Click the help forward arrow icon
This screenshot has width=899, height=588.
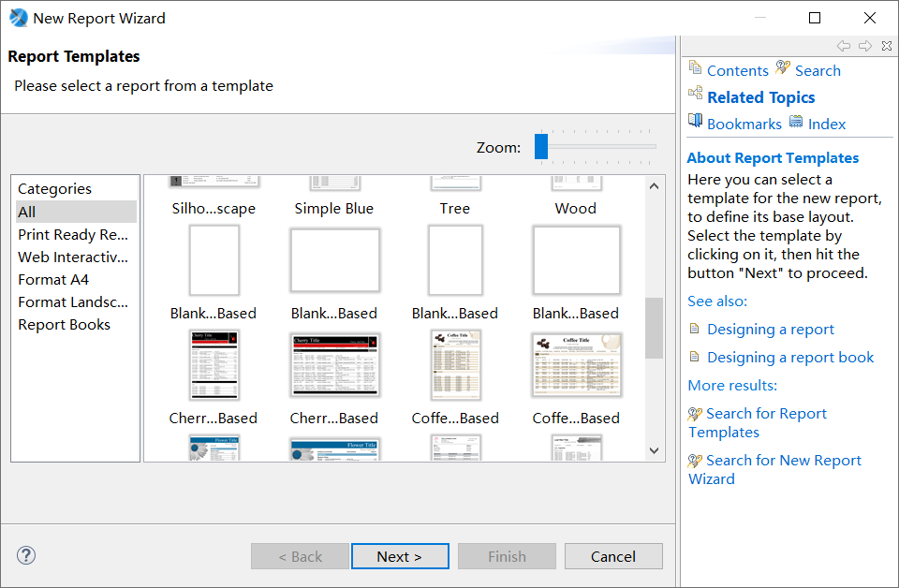point(864,46)
